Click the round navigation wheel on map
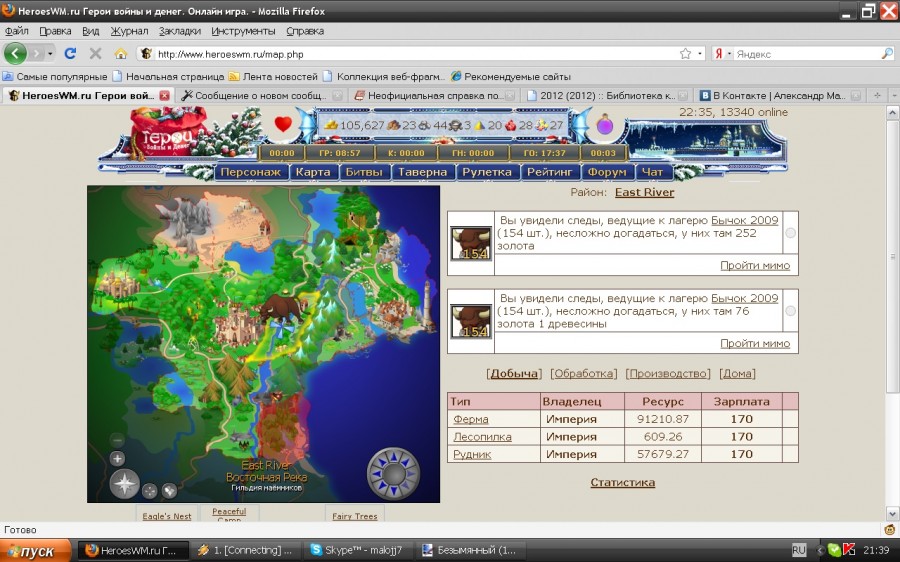The image size is (900, 562). pos(391,472)
